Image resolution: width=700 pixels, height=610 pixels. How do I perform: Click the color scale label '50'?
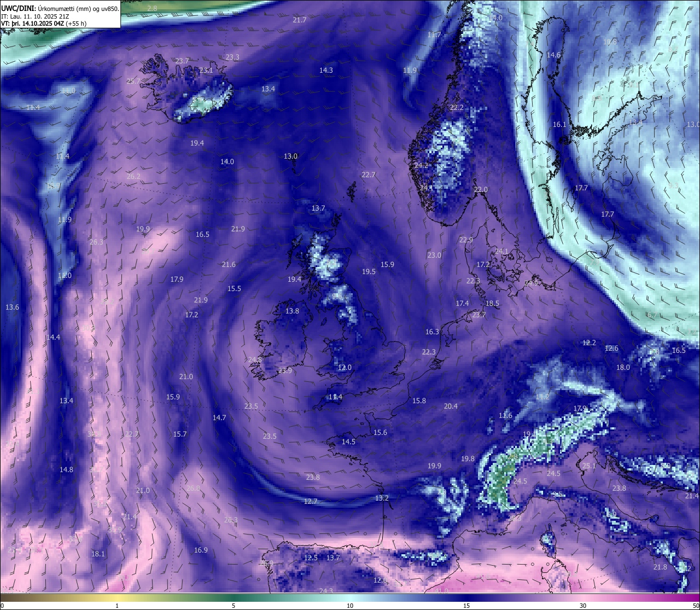(x=695, y=606)
